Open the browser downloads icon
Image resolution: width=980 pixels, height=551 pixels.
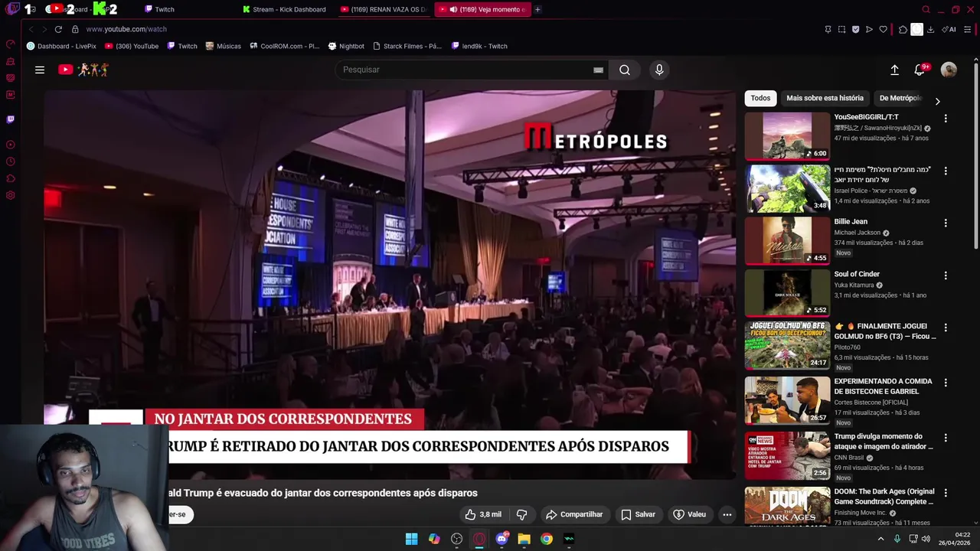tap(930, 29)
